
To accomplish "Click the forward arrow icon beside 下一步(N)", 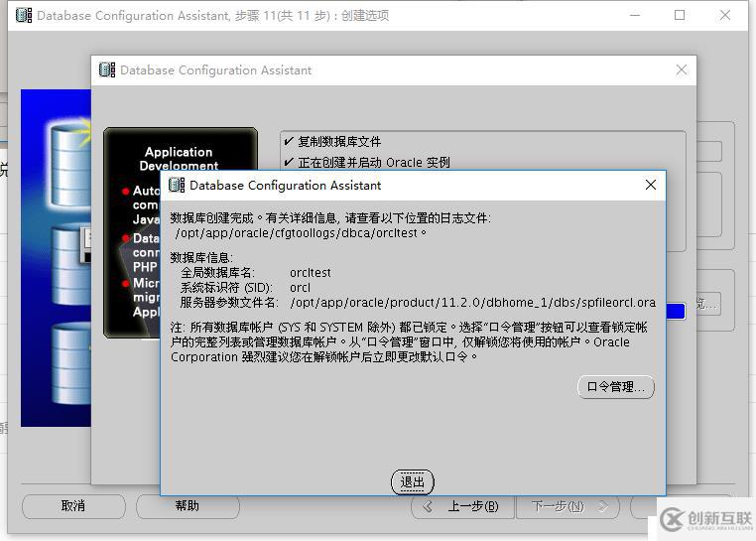I will pos(602,506).
